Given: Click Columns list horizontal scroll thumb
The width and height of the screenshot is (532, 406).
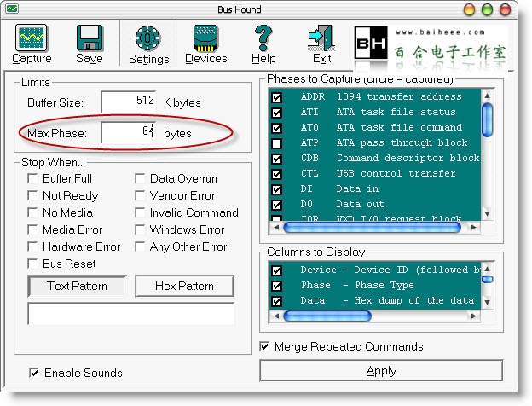Looking at the screenshot, I should (x=327, y=316).
